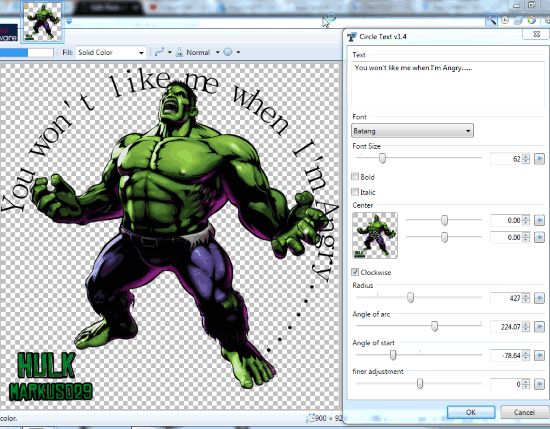Reset second Center slider value
This screenshot has height=429, width=550.
[x=539, y=237]
